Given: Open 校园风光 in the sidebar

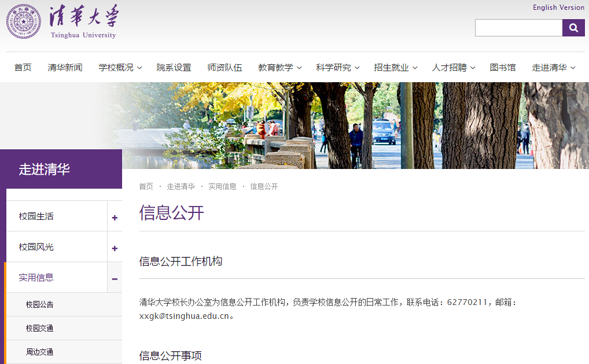Looking at the screenshot, I should click(x=36, y=247).
